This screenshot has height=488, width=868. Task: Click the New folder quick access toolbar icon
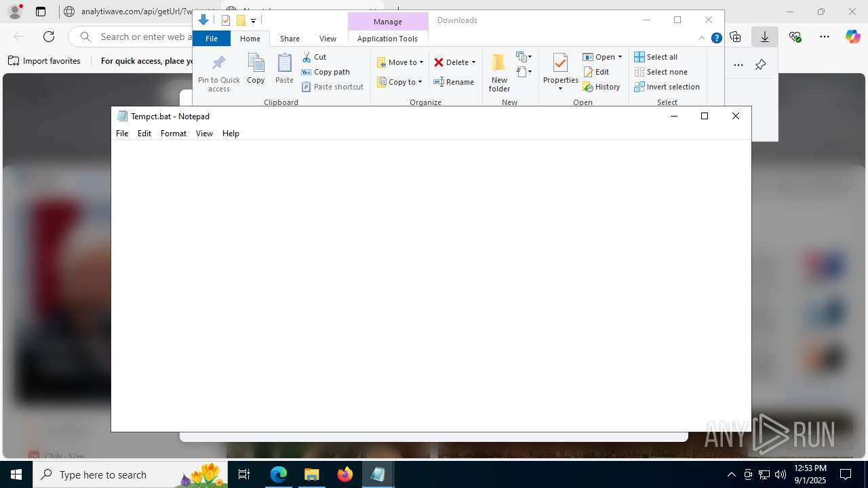(240, 20)
